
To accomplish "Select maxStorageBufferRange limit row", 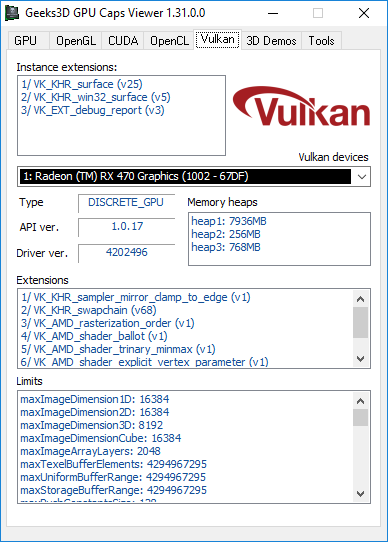I will 113,490.
